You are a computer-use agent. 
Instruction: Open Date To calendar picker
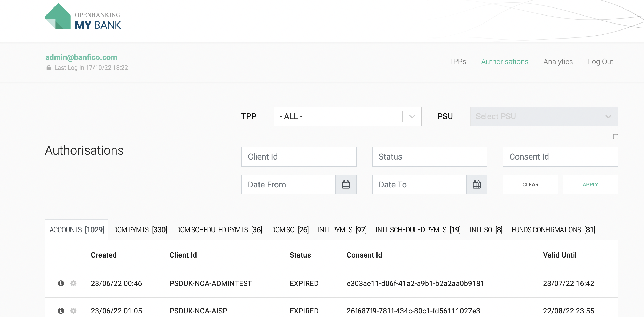pos(476,185)
